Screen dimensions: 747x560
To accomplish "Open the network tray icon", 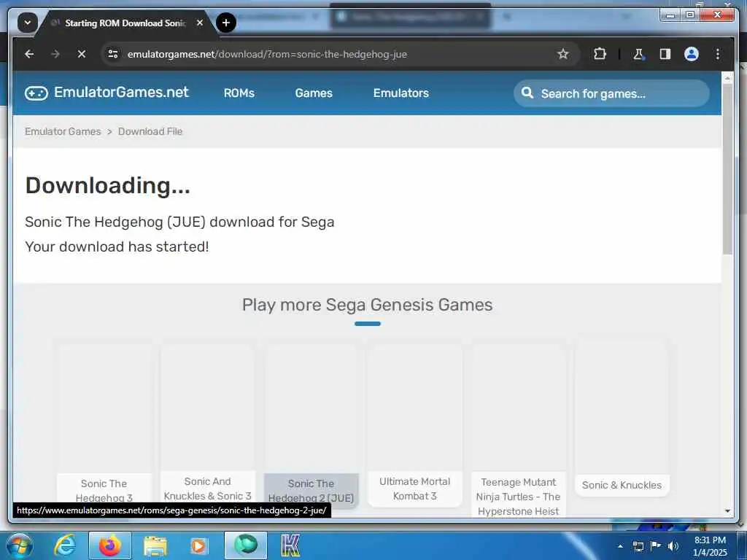I will click(x=638, y=546).
